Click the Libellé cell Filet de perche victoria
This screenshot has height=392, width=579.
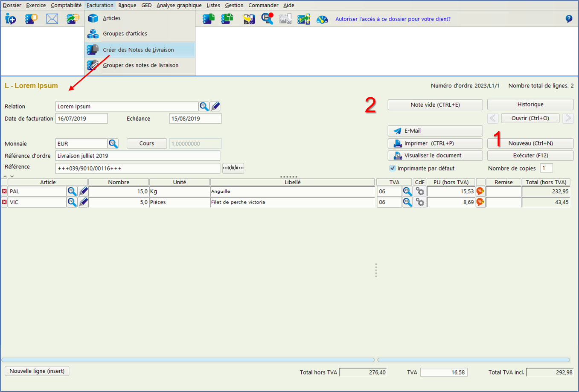pos(293,202)
